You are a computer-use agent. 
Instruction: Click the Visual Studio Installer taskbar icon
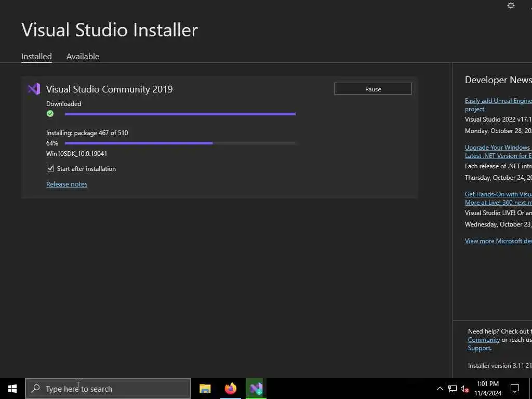coord(256,389)
